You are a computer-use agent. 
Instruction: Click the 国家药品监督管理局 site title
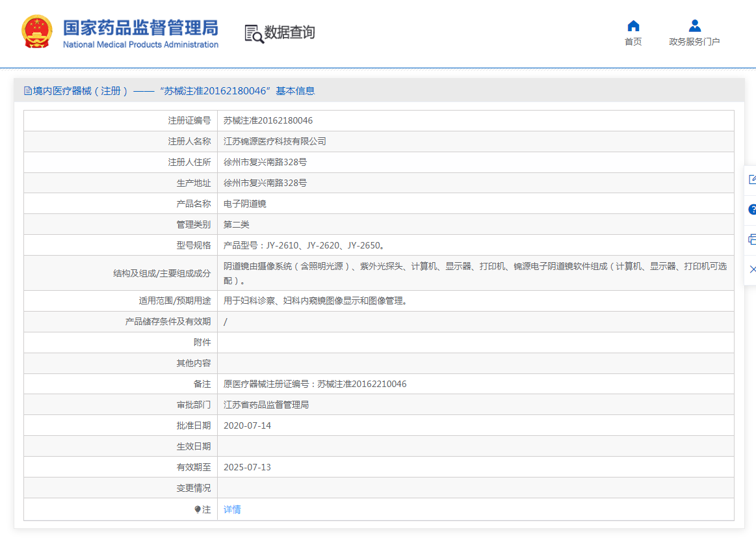[x=140, y=28]
